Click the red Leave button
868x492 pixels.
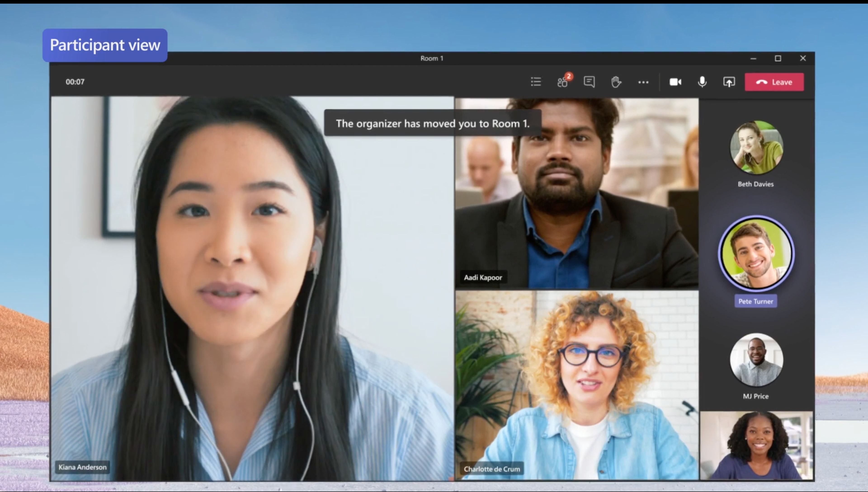coord(774,82)
